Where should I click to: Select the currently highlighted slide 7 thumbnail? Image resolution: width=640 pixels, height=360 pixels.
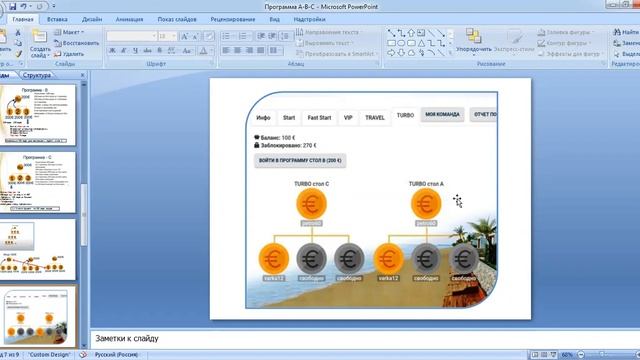pyautogui.click(x=38, y=317)
